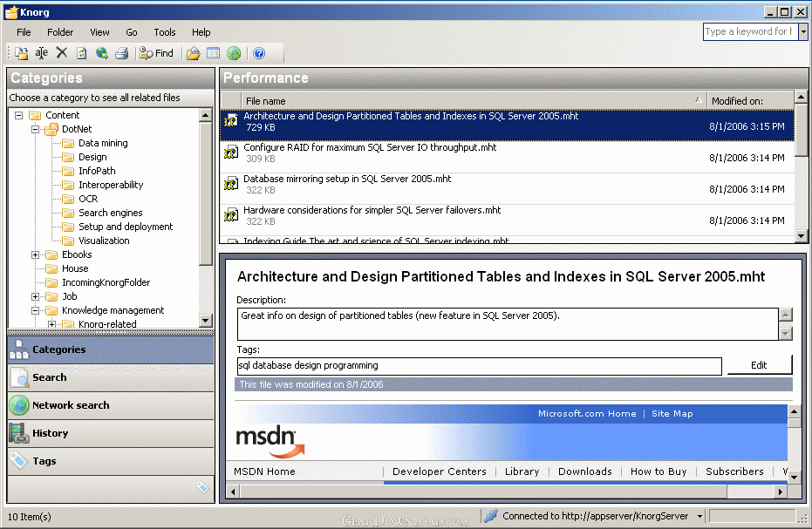Select the OCR folder
The image size is (812, 529).
coord(87,199)
